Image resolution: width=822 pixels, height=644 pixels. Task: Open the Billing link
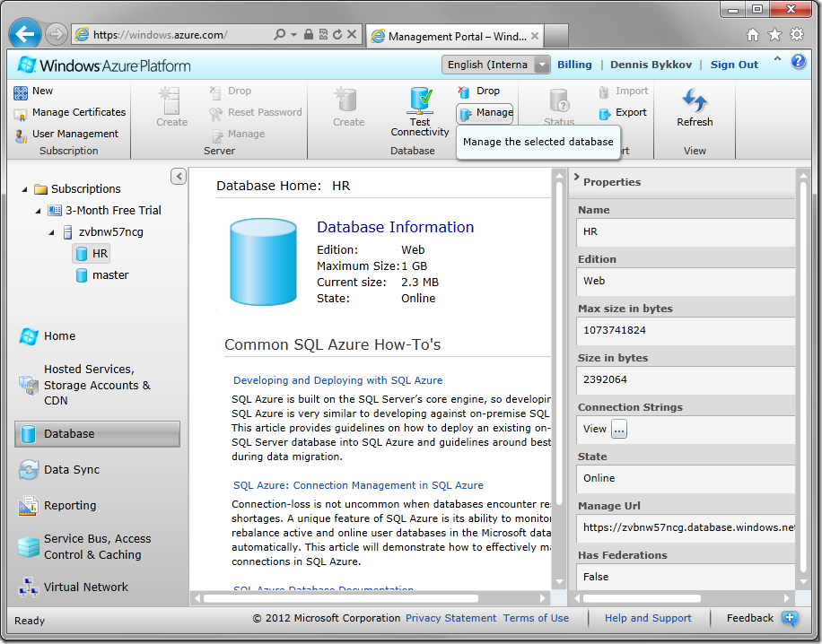tap(574, 65)
